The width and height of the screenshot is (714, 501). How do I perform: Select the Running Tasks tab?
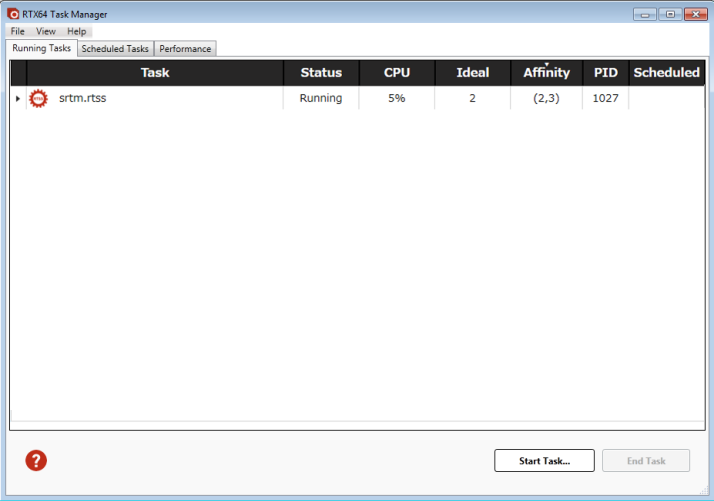click(x=42, y=48)
